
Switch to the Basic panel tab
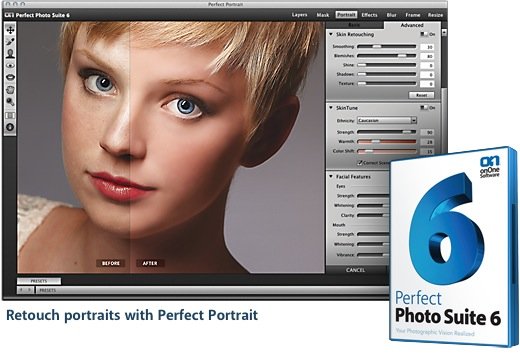[x=354, y=25]
